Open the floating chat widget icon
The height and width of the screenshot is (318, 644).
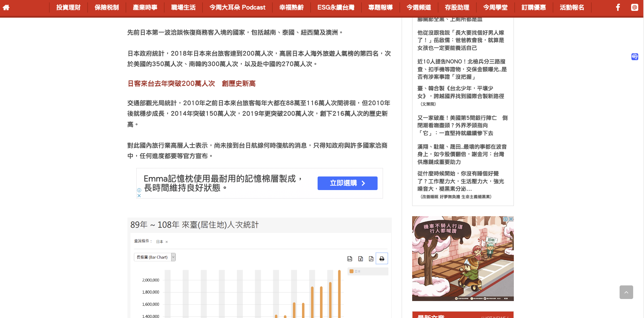pos(635,57)
